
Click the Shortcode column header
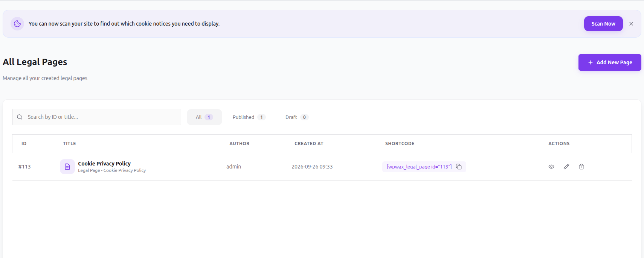coord(400,144)
